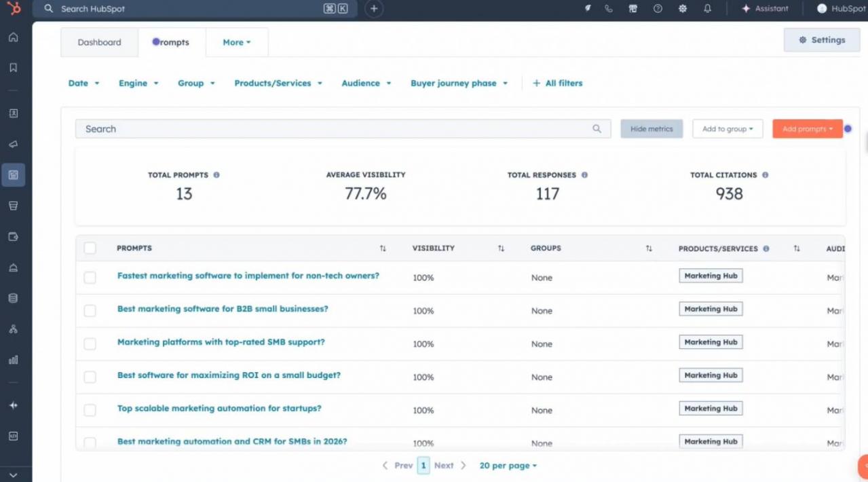Click info icon next to Total Responses
This screenshot has width=868, height=482.
[x=584, y=175]
